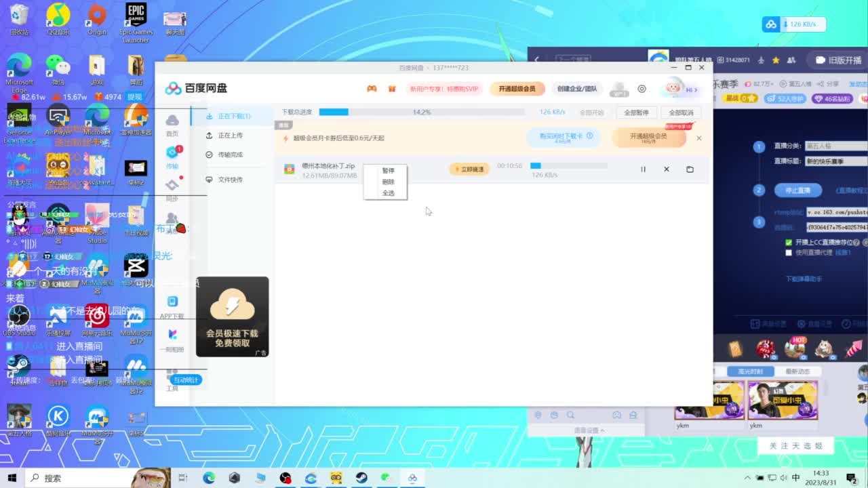This screenshot has width=868, height=488.
Task: Click the 直播标题 stream title input field
Action: pos(836,161)
